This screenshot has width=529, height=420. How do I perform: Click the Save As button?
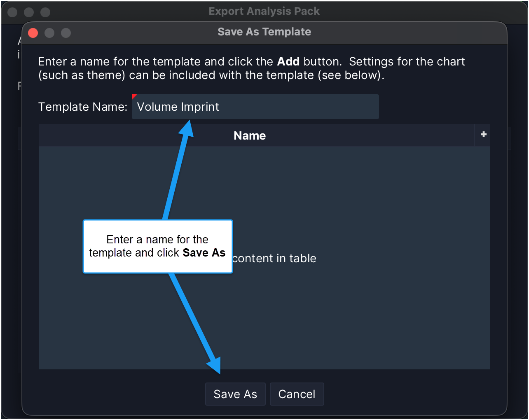tap(235, 394)
